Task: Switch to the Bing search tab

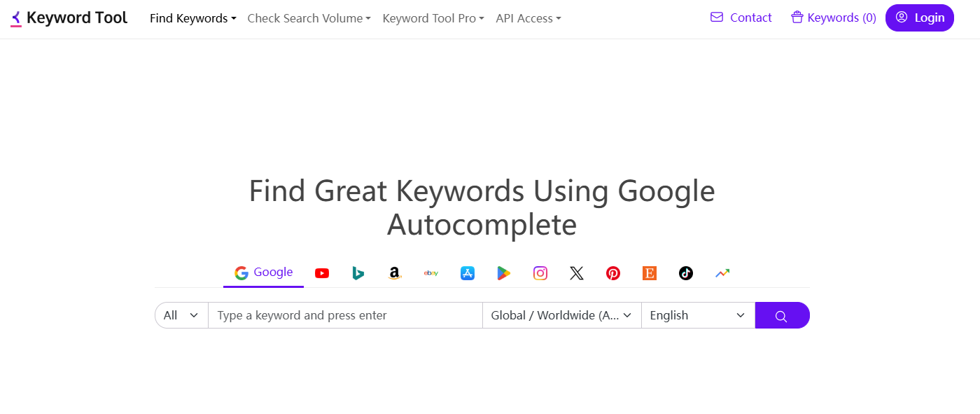Action: (358, 273)
